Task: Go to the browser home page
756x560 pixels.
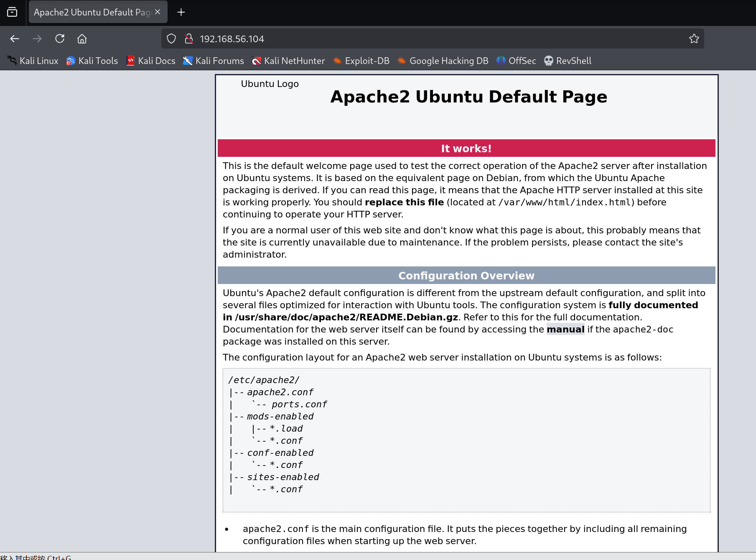Action: pos(82,39)
